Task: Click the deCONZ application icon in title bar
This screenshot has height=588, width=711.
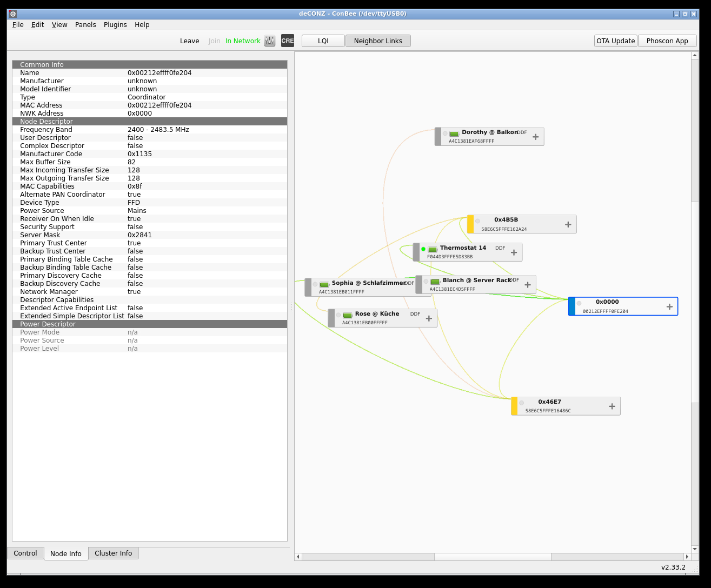Action: coord(13,14)
